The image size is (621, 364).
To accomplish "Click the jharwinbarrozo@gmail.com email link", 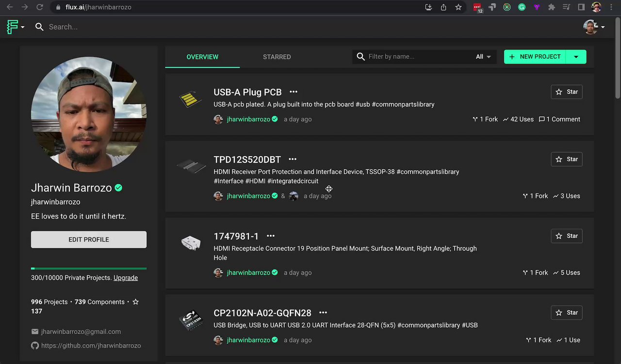I will click(81, 332).
